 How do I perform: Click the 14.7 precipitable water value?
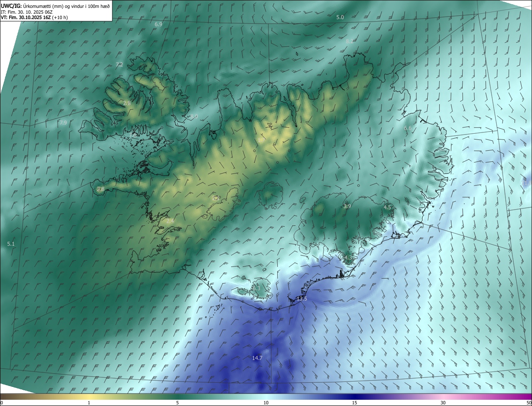257,358
